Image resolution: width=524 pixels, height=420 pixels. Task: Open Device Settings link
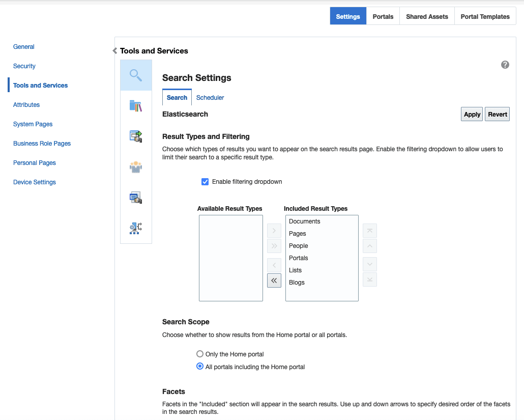click(35, 182)
